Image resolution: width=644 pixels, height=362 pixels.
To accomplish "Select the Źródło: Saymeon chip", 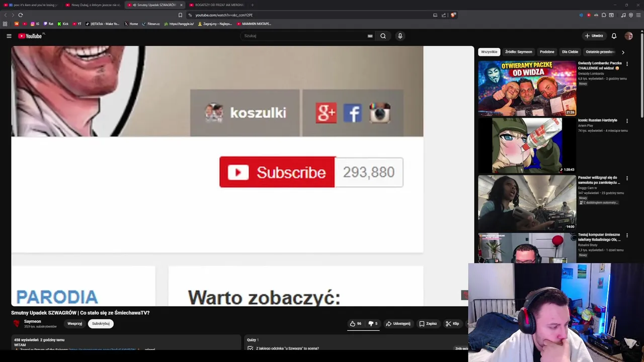I will click(x=519, y=52).
